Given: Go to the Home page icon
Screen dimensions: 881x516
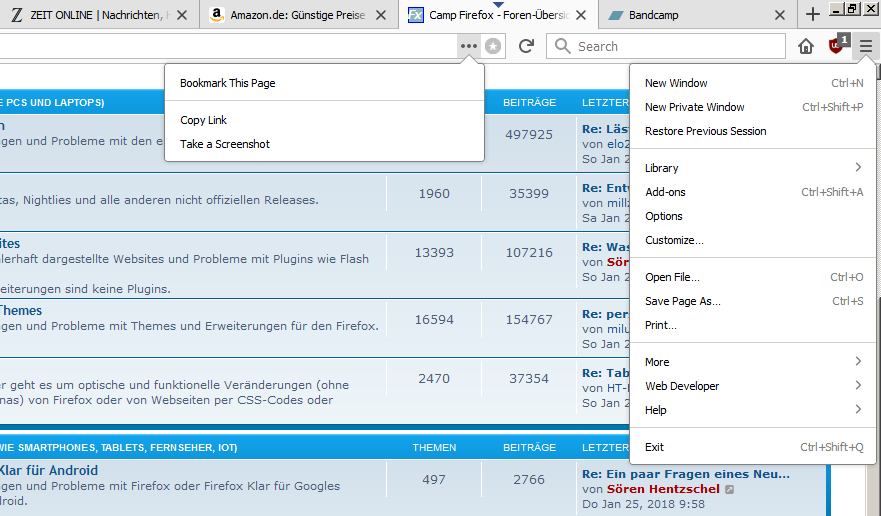Looking at the screenshot, I should [x=806, y=46].
